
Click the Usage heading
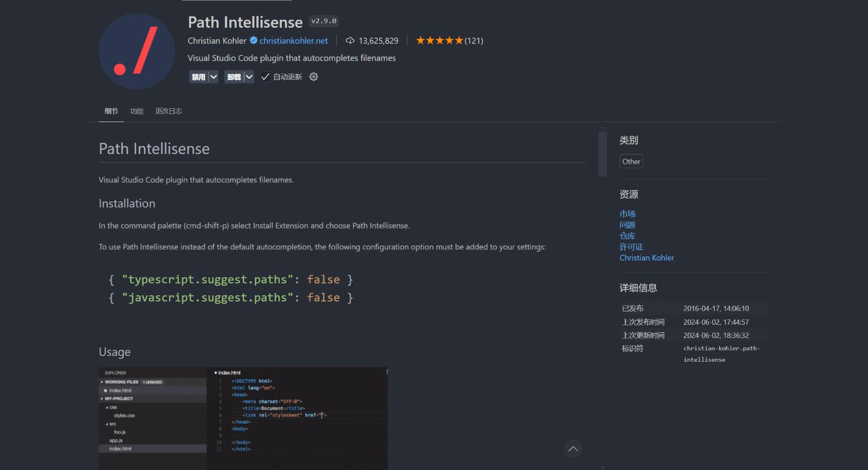coord(115,352)
